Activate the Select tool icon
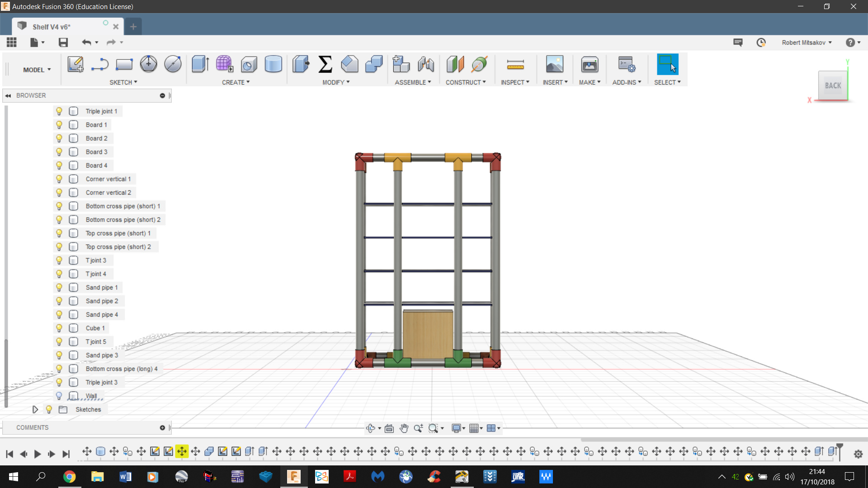 coord(667,64)
